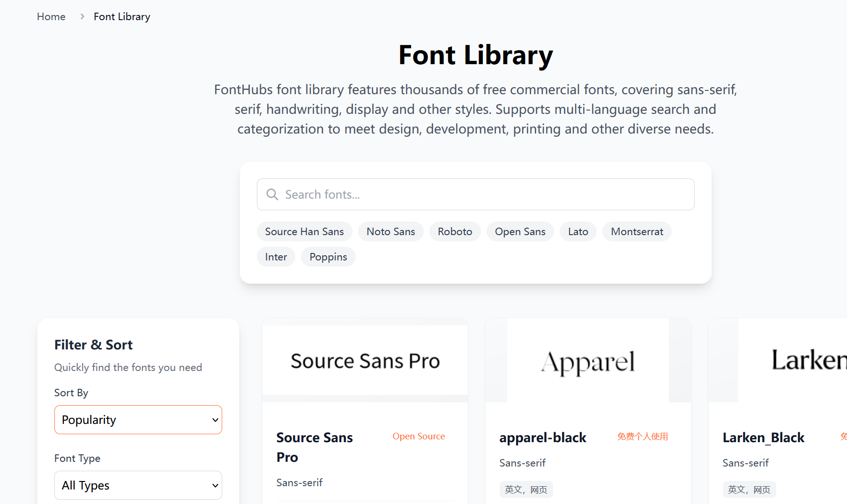Viewport: 847px width, 504px height.
Task: Open the Popularity sort dropdown
Action: (x=138, y=420)
